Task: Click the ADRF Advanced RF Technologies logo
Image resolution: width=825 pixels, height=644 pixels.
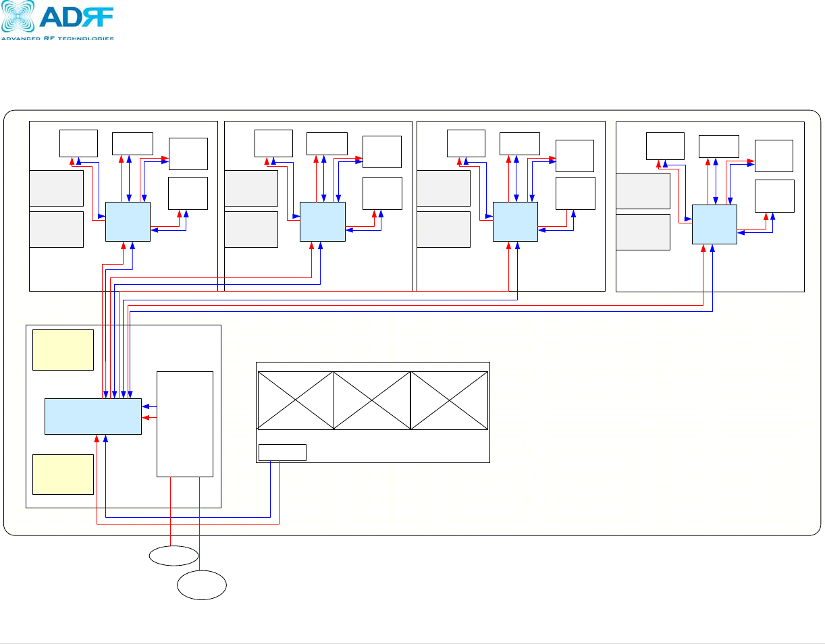Action: click(57, 20)
